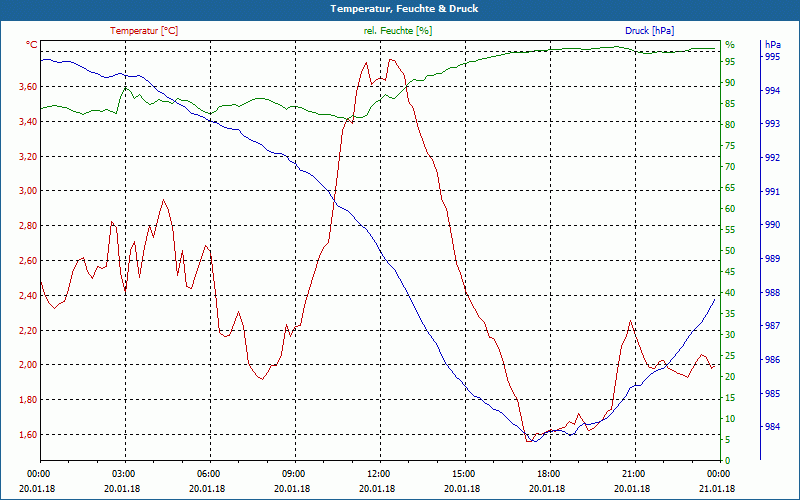The image size is (800, 500).
Task: Click the 09:00 time axis label
Action: click(294, 473)
